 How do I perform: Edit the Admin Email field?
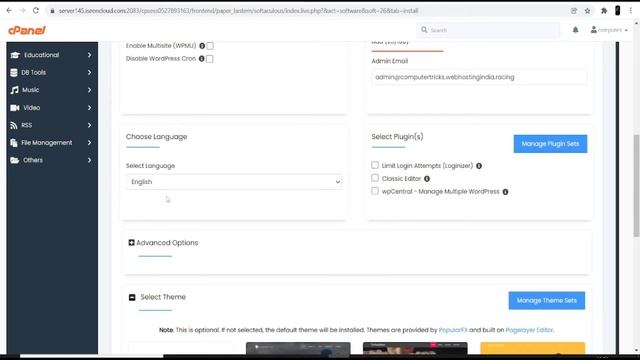[x=479, y=77]
